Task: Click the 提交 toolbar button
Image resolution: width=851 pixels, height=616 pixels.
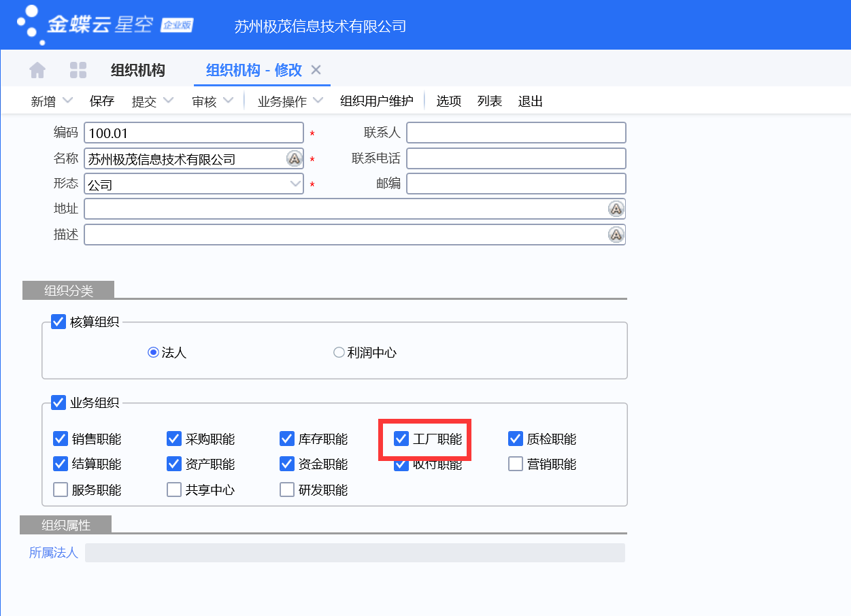Action: point(144,101)
